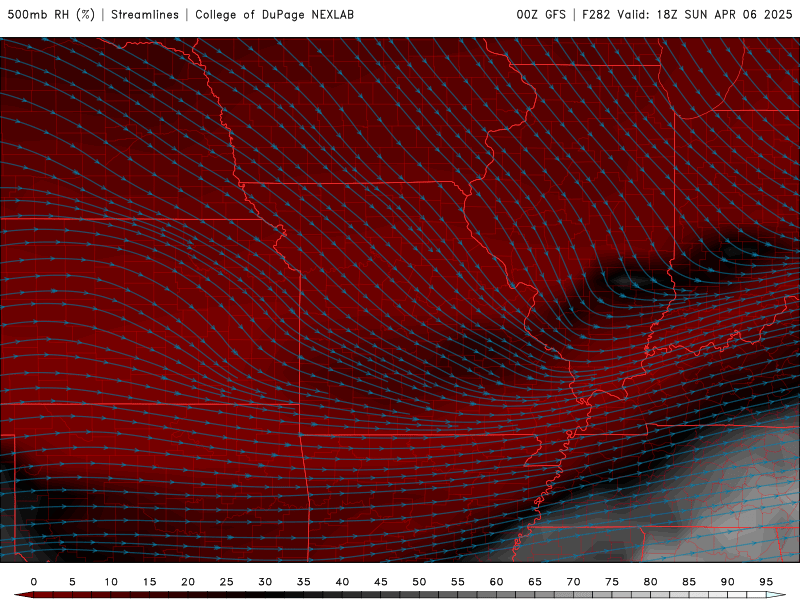The height and width of the screenshot is (600, 800).
Task: Click 'F282' forecast hour text
Action: tap(596, 15)
